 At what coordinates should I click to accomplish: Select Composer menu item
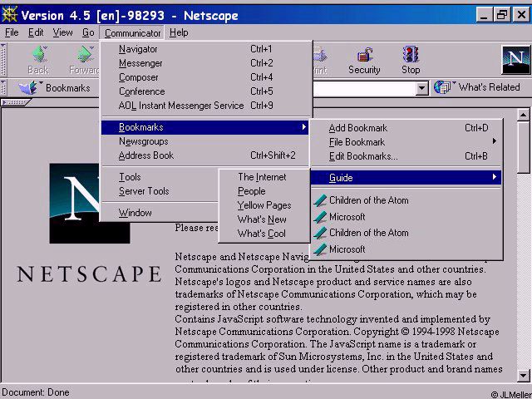click(x=205, y=77)
